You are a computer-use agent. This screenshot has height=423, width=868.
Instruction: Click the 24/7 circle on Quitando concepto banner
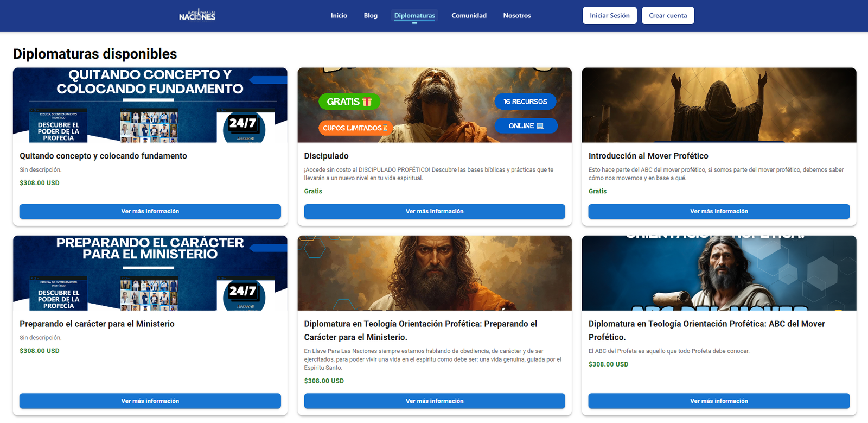[x=244, y=127]
